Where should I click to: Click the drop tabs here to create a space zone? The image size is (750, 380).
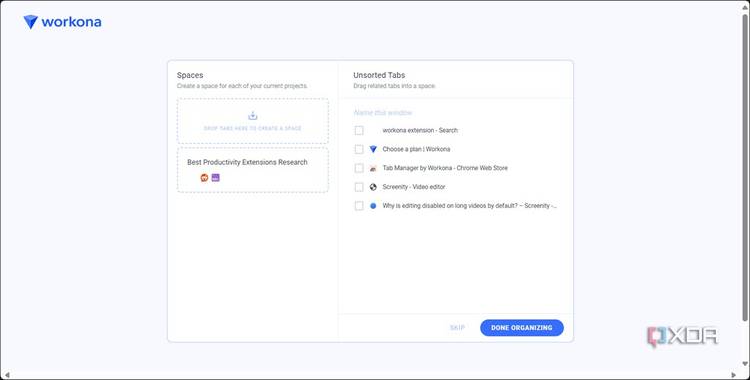(253, 121)
